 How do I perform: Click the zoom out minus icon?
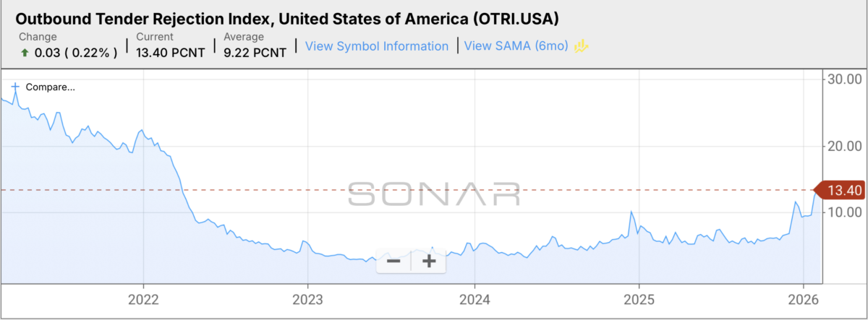point(393,261)
